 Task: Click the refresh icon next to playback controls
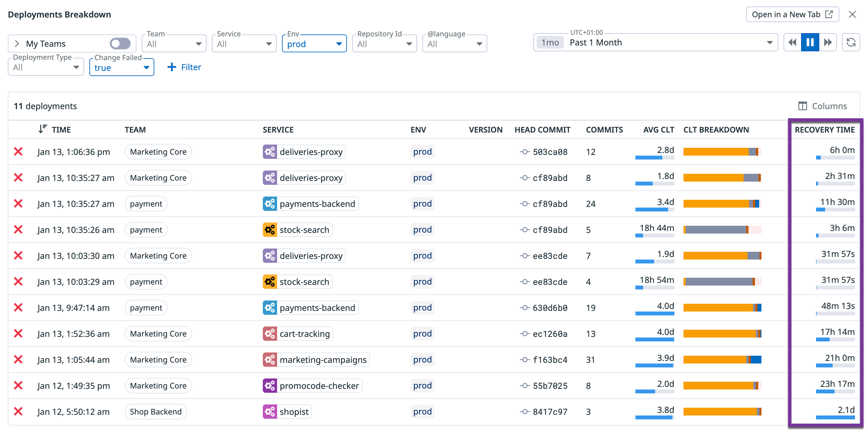point(851,43)
